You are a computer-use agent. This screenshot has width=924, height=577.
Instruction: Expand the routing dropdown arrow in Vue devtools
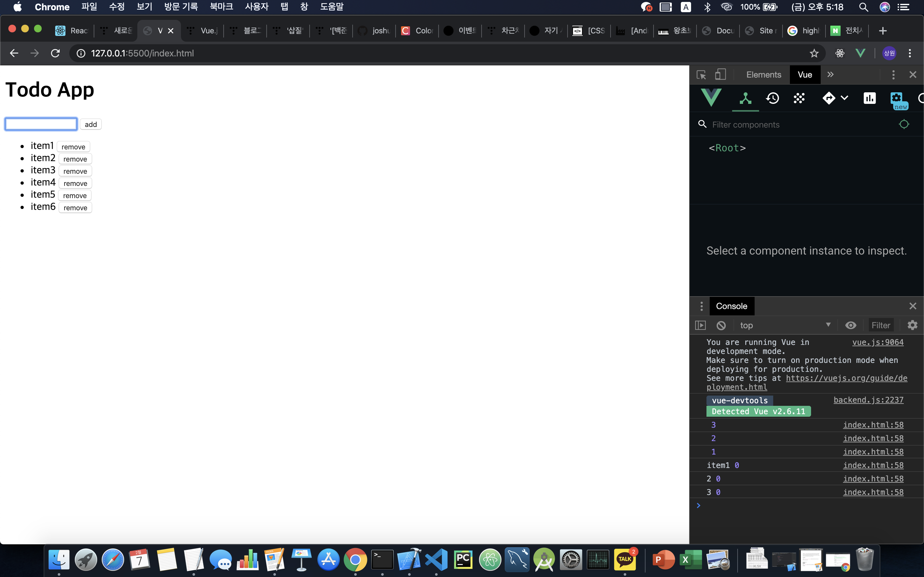pos(844,98)
